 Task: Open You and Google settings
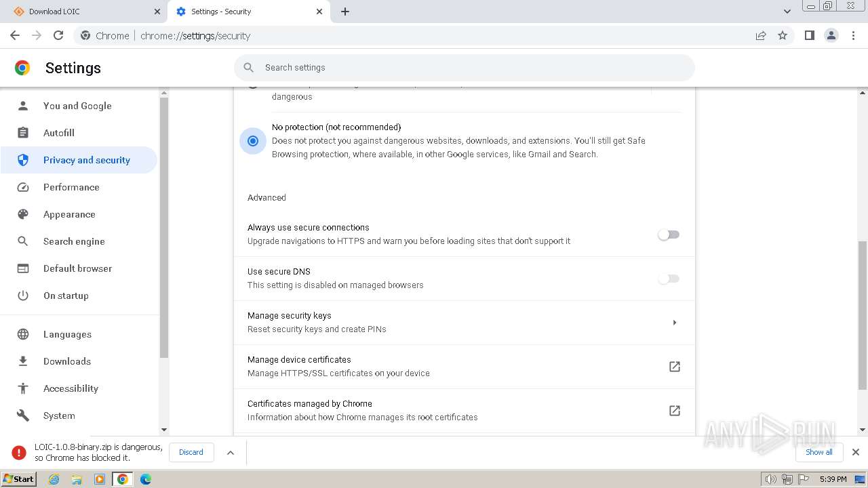tap(79, 106)
